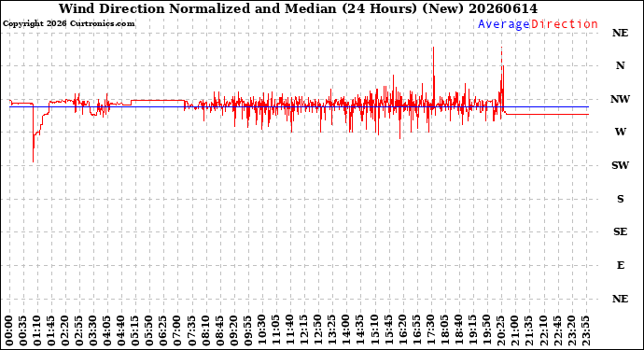Viewport: 644px width, 350px height.
Task: Click the 19:15 time axis label
Action: tap(472, 330)
